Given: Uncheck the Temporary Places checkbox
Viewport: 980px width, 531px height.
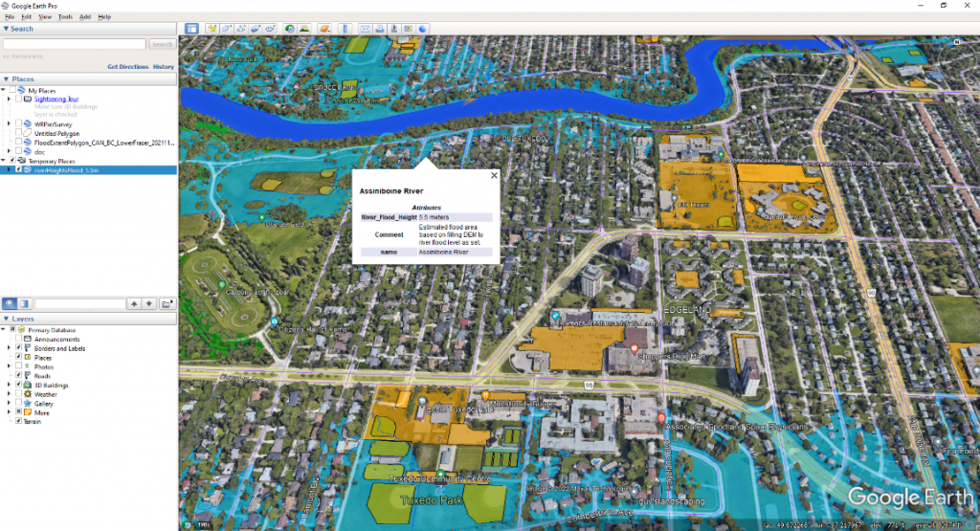Looking at the screenshot, I should (x=12, y=161).
